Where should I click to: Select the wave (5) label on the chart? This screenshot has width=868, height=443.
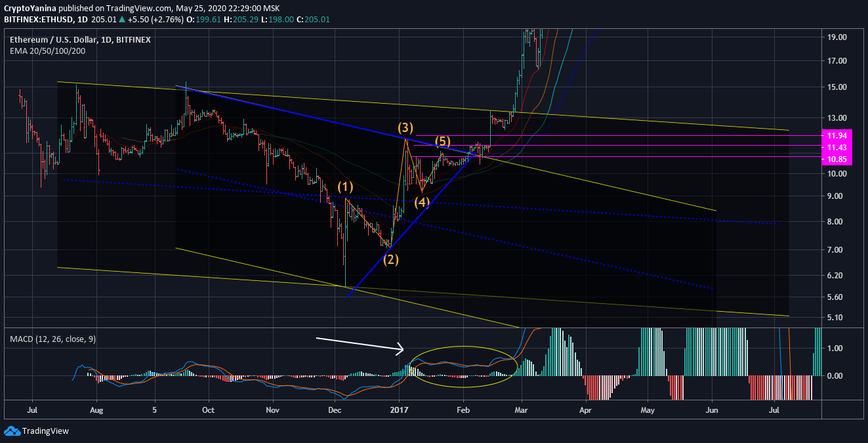point(443,141)
